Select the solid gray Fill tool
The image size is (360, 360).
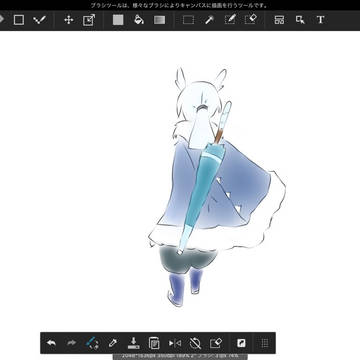tap(118, 20)
